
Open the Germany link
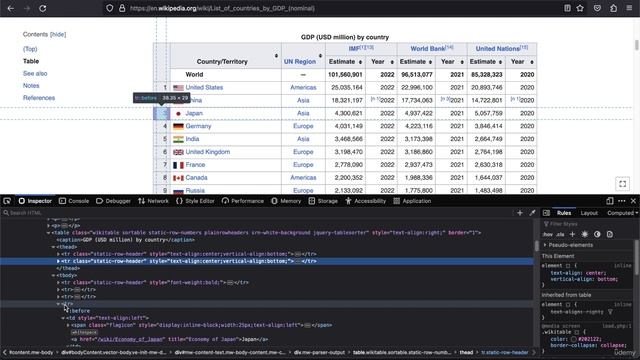click(198, 126)
